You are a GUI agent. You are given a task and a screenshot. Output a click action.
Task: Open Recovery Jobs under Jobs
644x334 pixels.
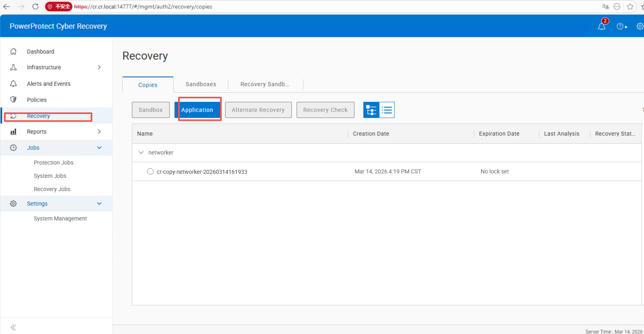(52, 189)
